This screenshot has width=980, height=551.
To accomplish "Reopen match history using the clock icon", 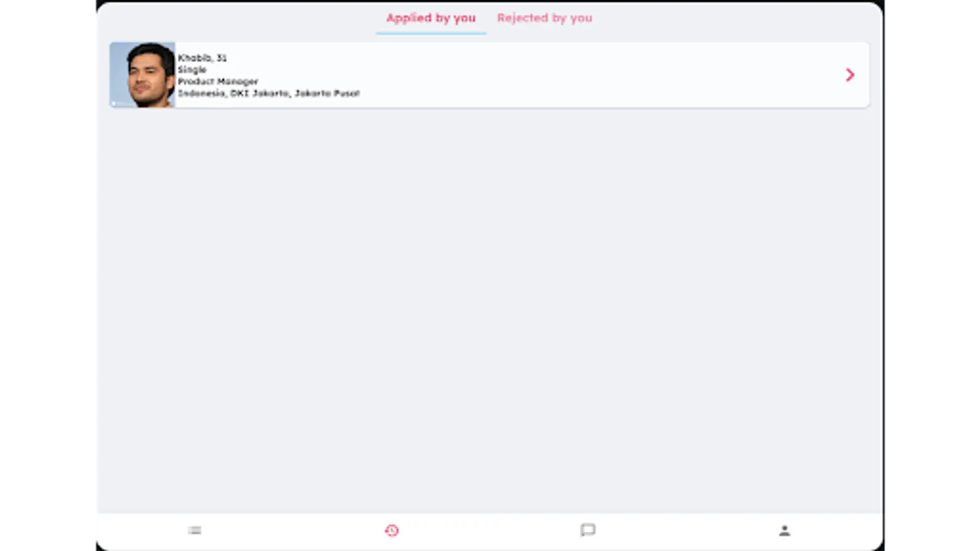I will [x=392, y=531].
